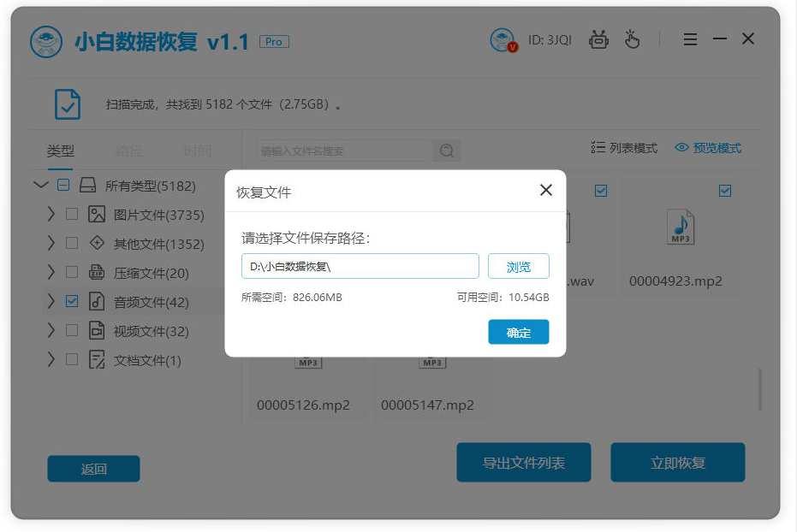Expand the 压缩文件(20) category

[x=51, y=273]
